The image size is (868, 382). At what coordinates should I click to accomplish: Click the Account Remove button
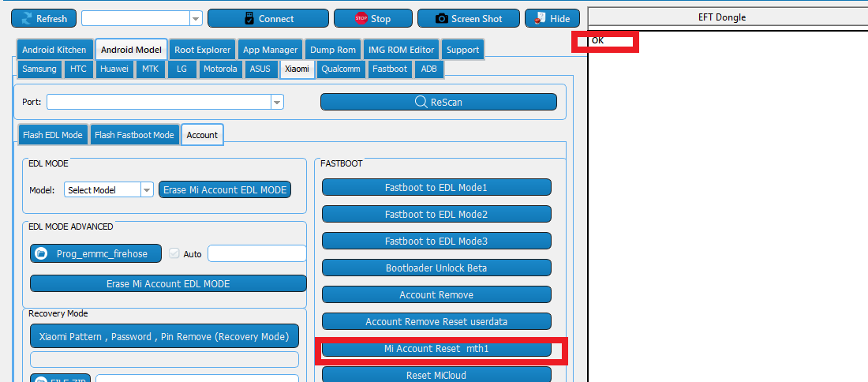(x=436, y=294)
